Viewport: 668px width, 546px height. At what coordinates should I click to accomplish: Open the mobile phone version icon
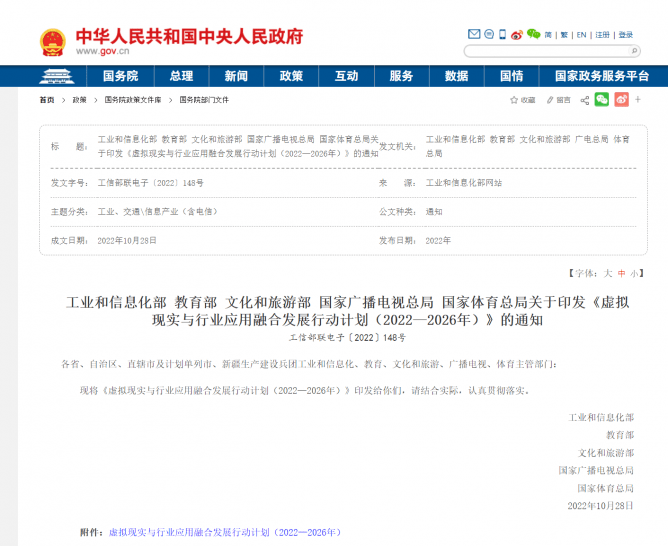(503, 34)
